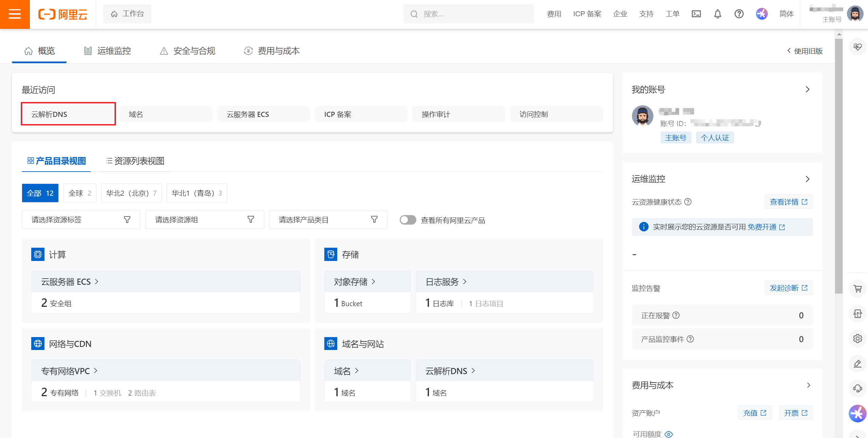
Task: Click the health heartbeat sidebar icon
Action: (857, 47)
